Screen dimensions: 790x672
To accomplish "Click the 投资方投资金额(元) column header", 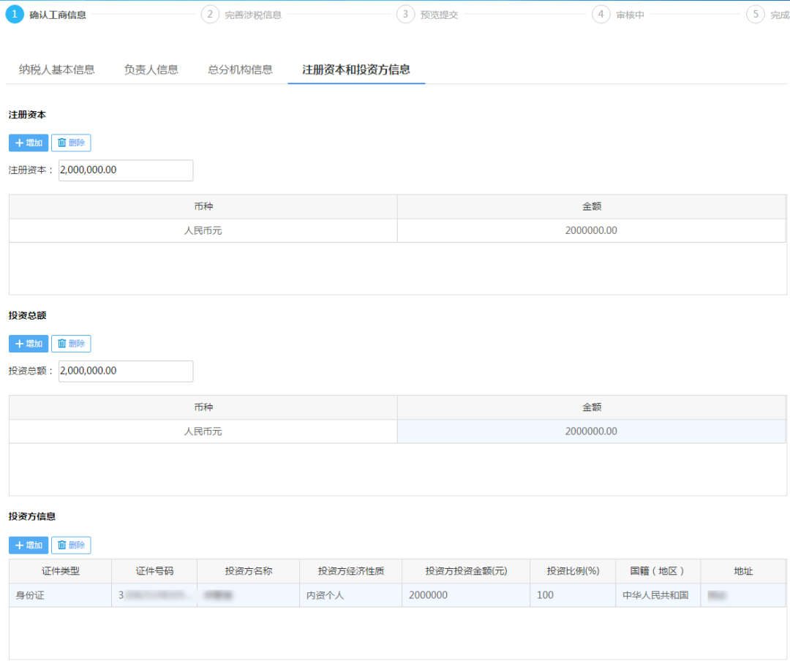I will coord(466,571).
